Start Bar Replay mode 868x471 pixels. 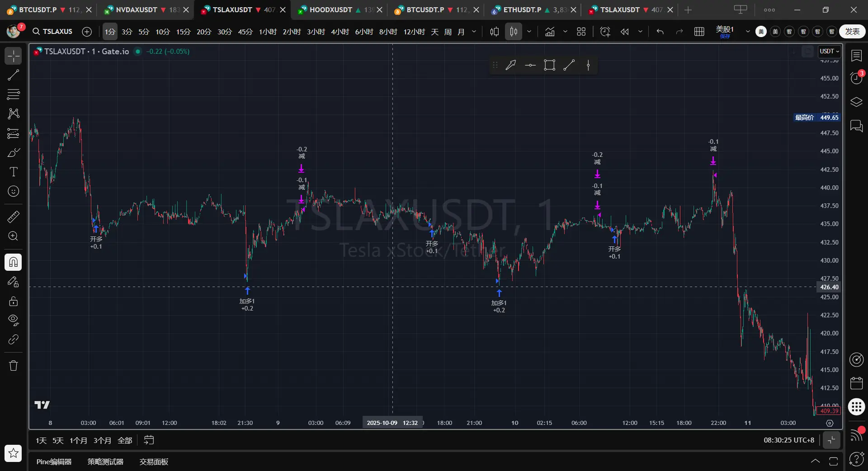625,32
